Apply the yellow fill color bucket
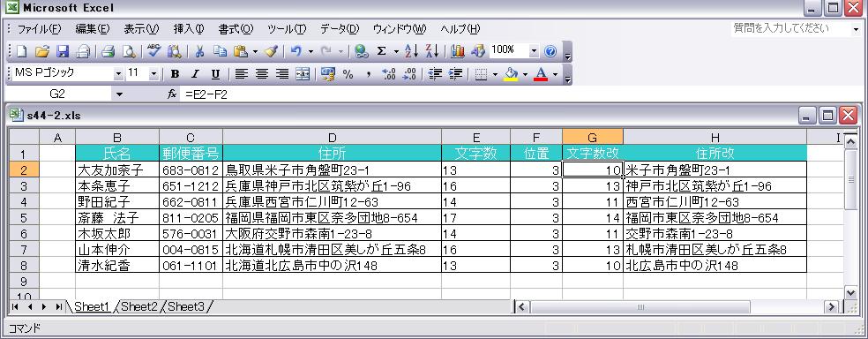The width and height of the screenshot is (868, 339). 512,73
